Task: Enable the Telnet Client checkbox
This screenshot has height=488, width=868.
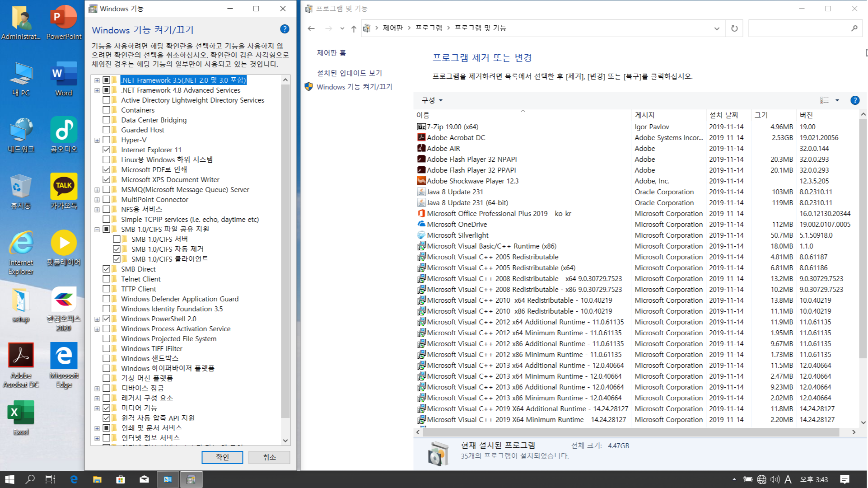Action: pyautogui.click(x=107, y=279)
